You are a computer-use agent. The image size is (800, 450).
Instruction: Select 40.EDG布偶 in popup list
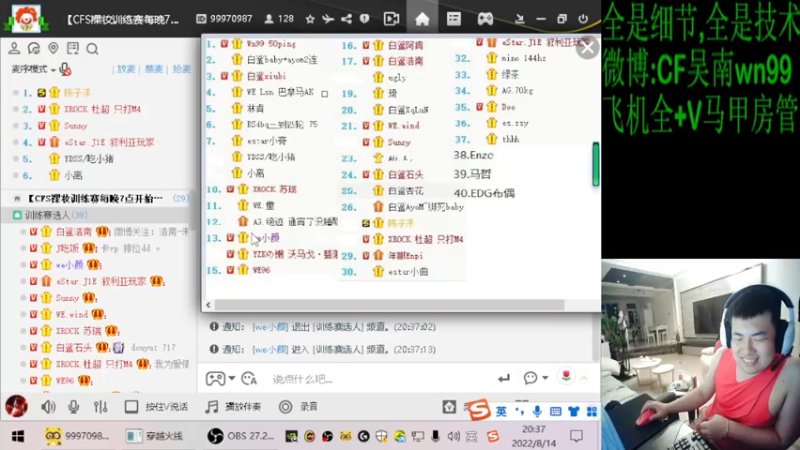(484, 193)
